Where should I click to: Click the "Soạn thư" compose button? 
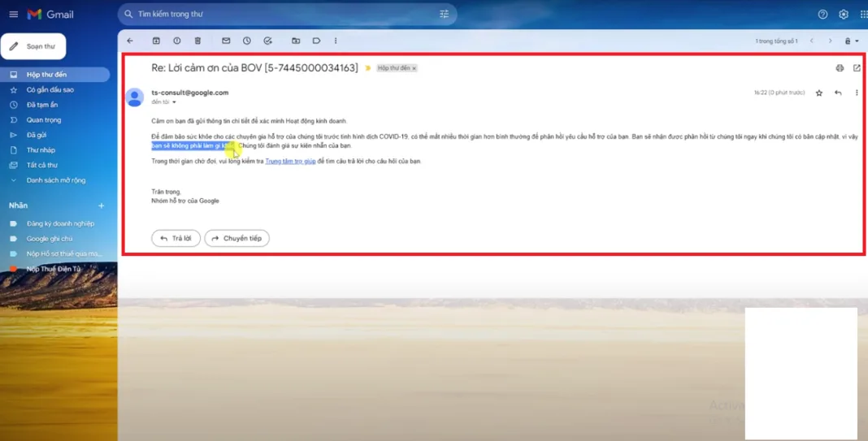point(33,46)
